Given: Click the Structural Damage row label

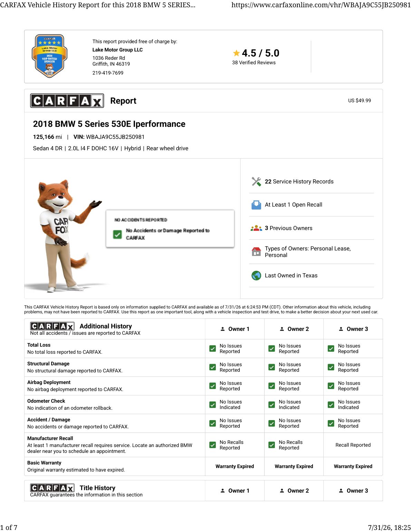Looking at the screenshot, I should pos(48,364).
